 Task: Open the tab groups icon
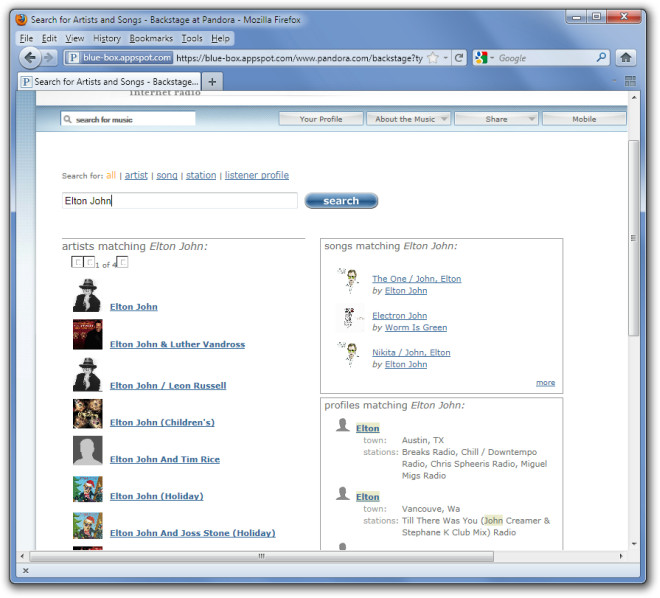[x=630, y=81]
